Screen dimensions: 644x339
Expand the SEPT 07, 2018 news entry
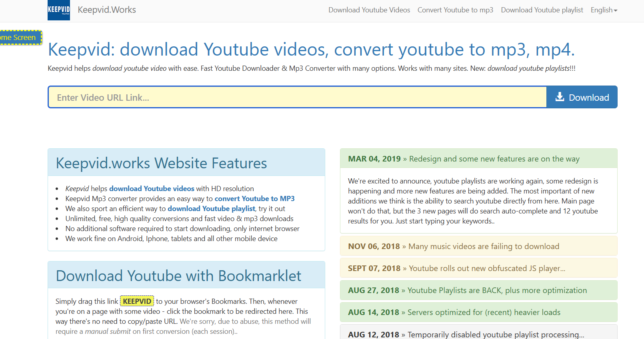tap(478, 268)
